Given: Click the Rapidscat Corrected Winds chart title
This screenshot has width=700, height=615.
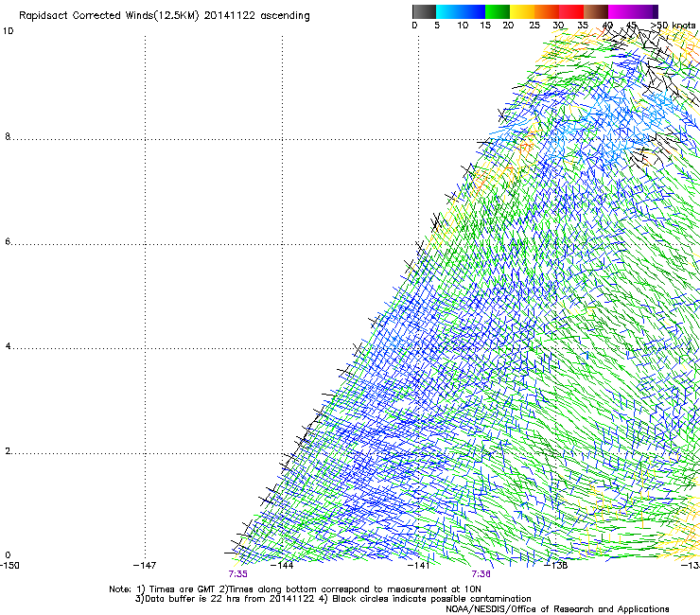Looking at the screenshot, I should (165, 16).
